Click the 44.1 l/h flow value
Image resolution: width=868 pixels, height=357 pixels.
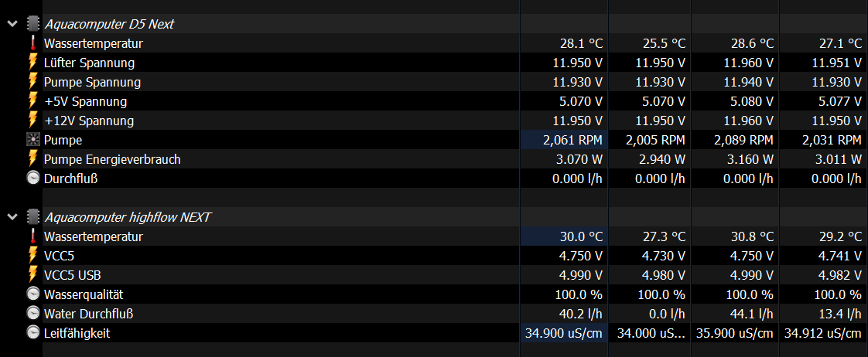[x=754, y=314]
